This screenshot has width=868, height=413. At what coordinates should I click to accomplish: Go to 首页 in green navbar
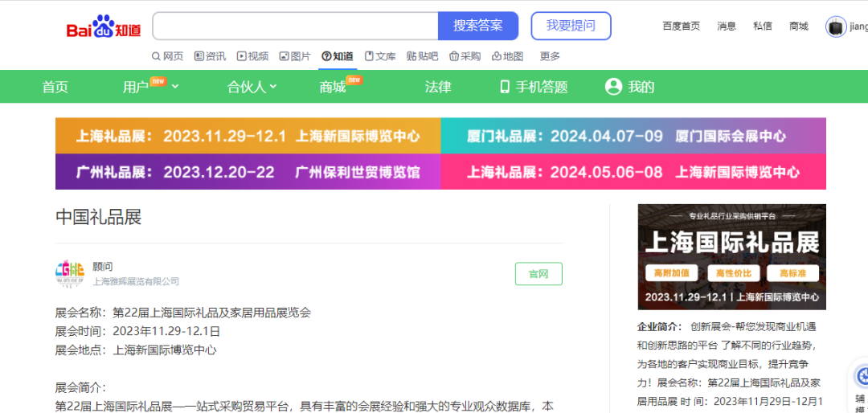55,87
